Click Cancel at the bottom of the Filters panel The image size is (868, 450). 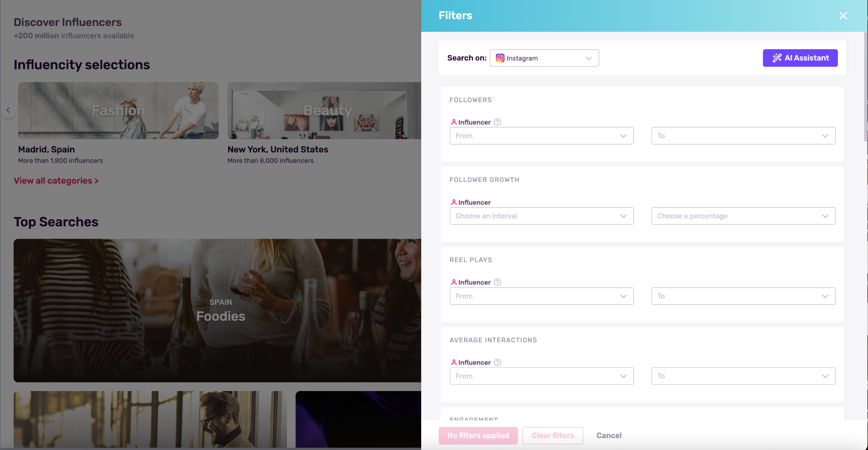(x=609, y=436)
